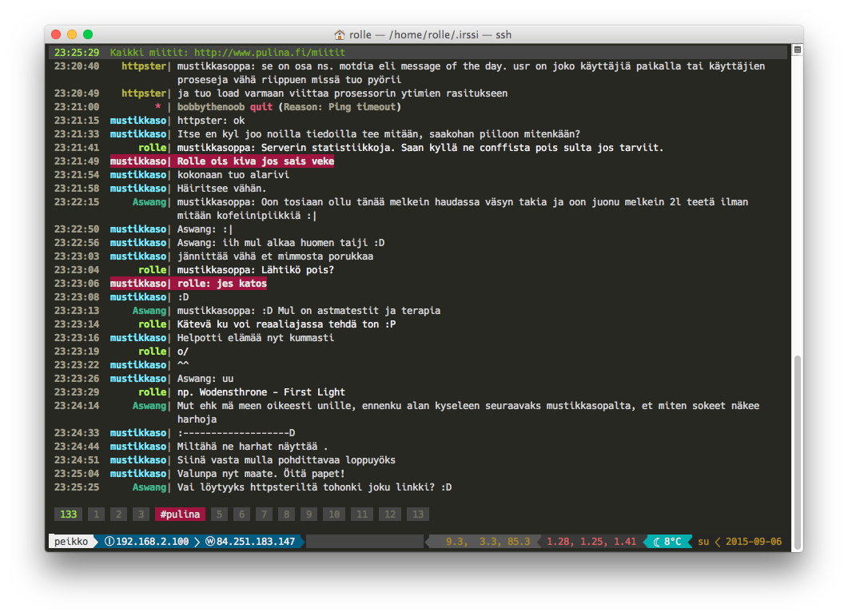Click the 2015-09-06 date in status bar
This screenshot has height=616, width=848.
click(754, 542)
